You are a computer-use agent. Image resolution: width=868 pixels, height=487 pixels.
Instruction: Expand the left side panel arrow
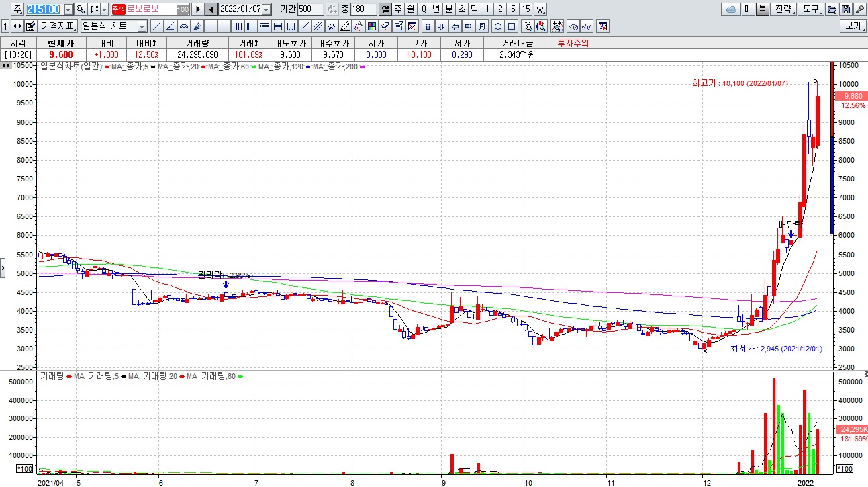tap(3, 269)
